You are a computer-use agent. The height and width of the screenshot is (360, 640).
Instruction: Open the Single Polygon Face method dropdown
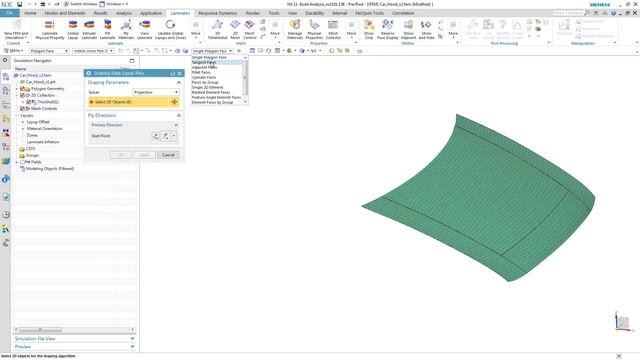click(x=212, y=51)
